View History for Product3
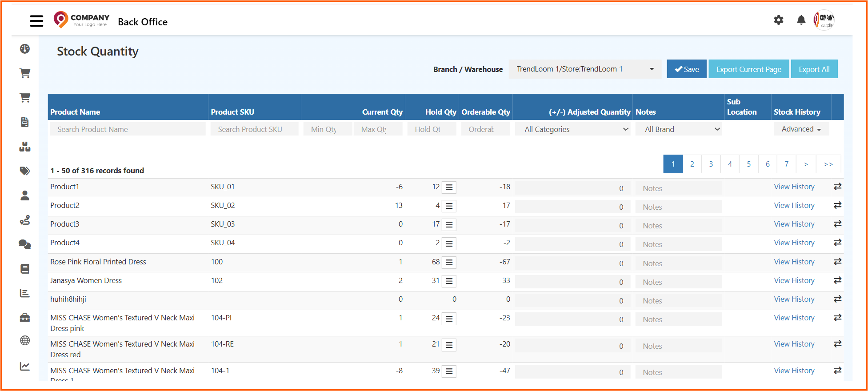The image size is (868, 391). pyautogui.click(x=794, y=224)
